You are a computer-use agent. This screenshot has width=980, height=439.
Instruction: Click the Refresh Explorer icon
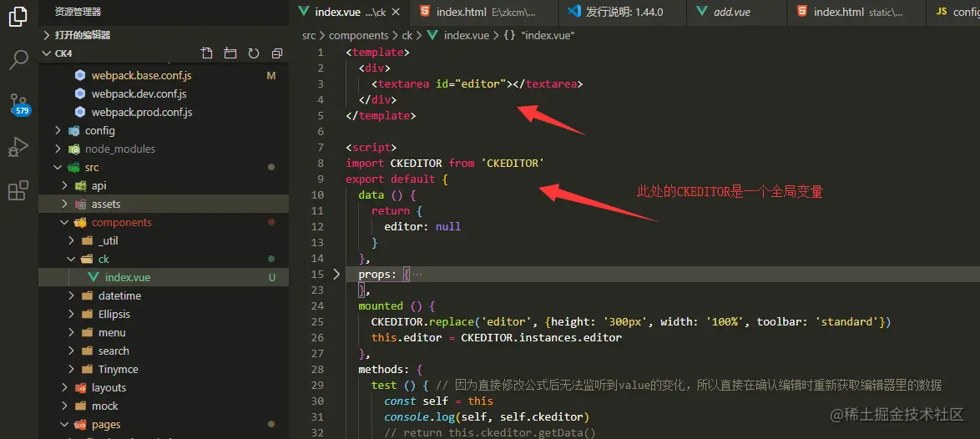click(254, 53)
